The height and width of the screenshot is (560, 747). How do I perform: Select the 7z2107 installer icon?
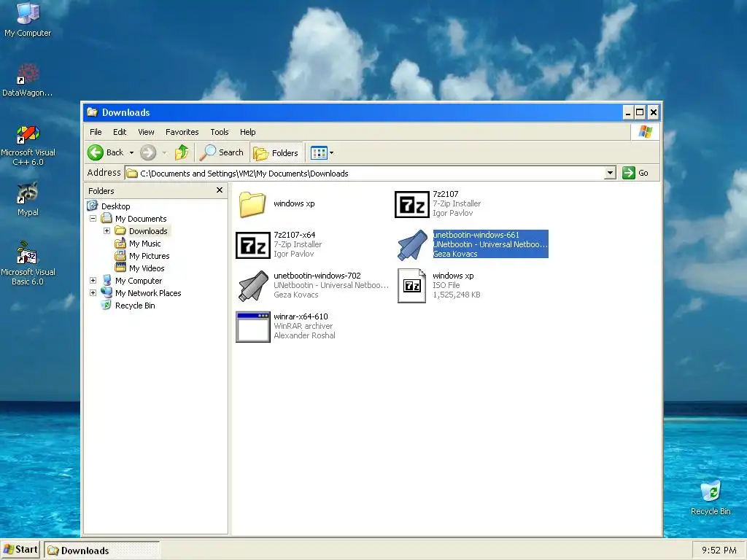coord(411,204)
